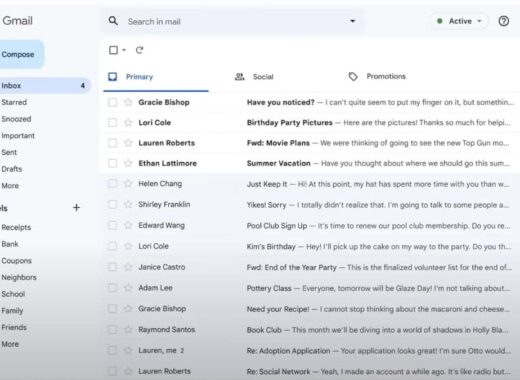Click the refresh mail icon
The width and height of the screenshot is (520, 380).
139,50
